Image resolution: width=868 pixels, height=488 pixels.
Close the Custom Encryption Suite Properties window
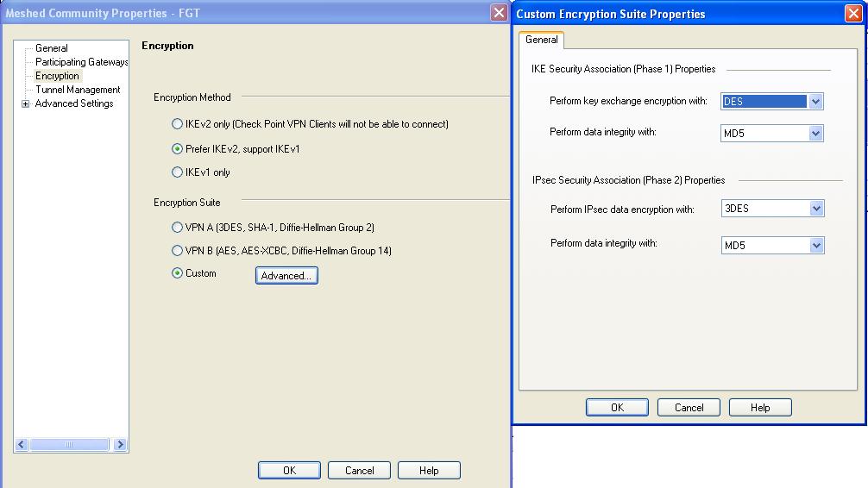click(x=853, y=13)
